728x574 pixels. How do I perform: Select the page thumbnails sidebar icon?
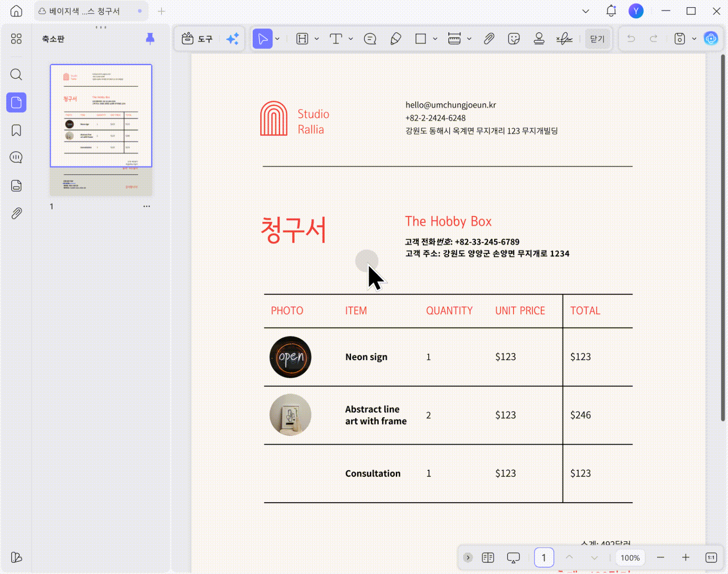coord(16,102)
